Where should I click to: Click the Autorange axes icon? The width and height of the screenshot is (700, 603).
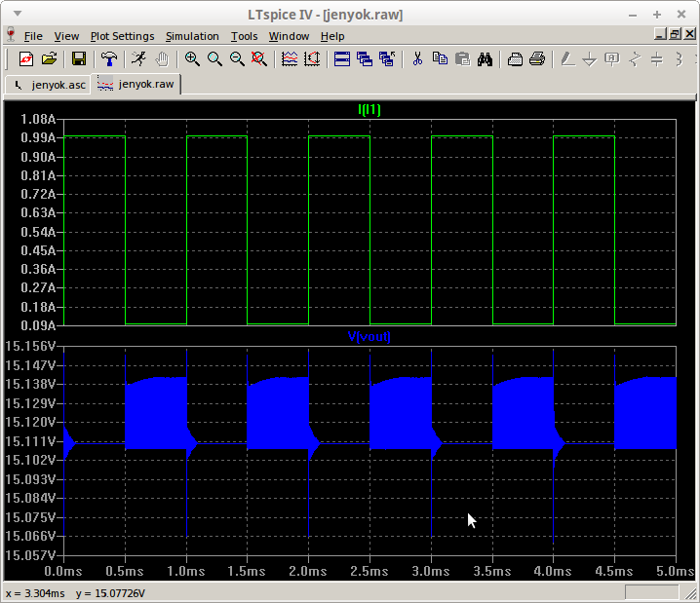click(x=312, y=58)
